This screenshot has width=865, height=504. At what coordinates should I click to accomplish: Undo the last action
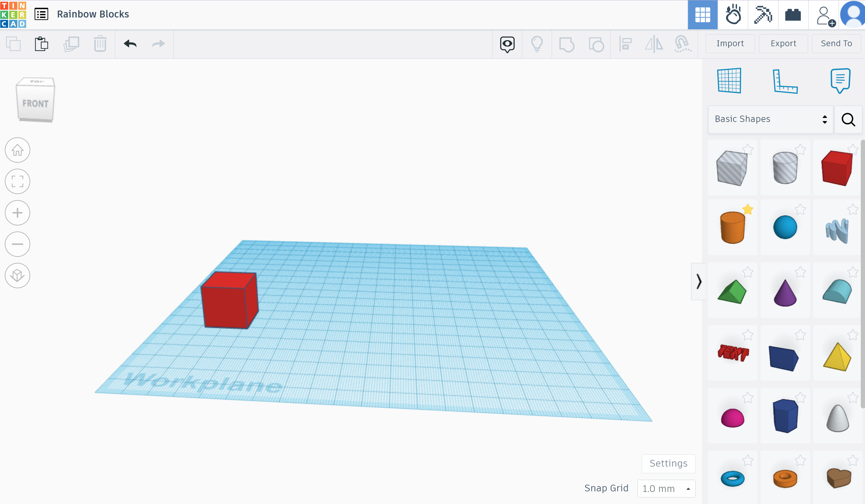(x=130, y=44)
